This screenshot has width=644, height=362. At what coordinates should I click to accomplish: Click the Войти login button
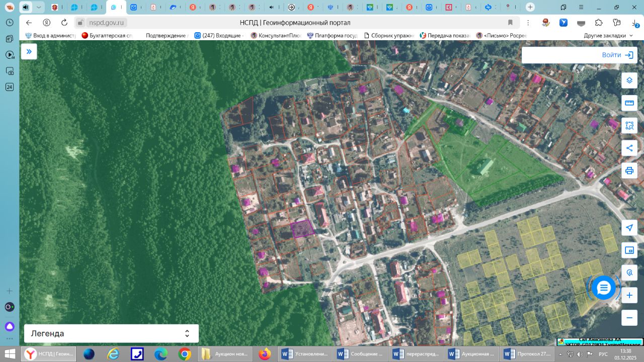click(617, 55)
